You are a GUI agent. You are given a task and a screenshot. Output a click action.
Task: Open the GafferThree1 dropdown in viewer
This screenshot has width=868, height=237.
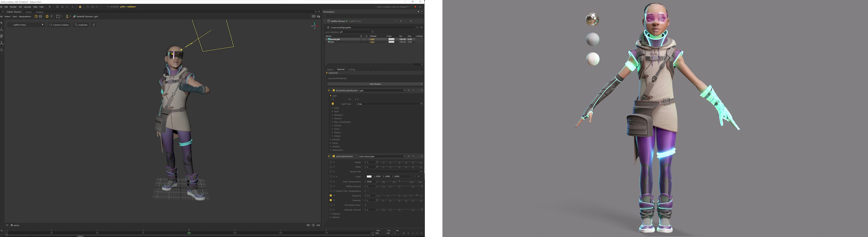pos(26,25)
